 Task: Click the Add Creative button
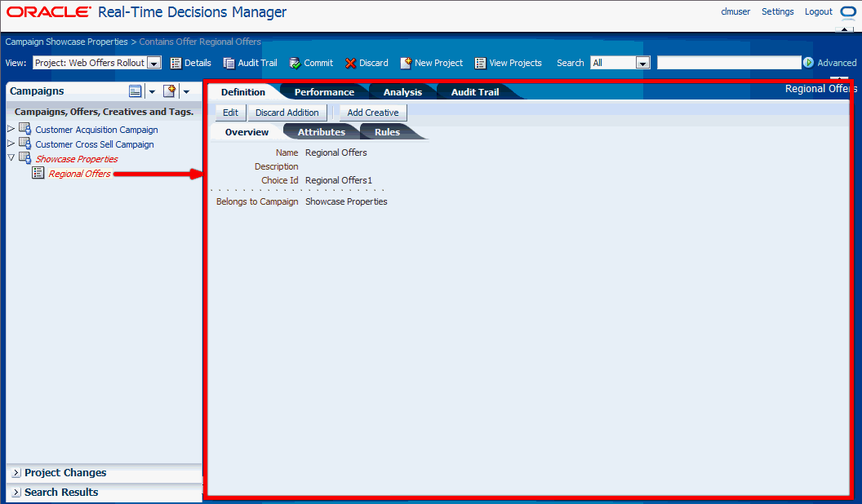[373, 113]
